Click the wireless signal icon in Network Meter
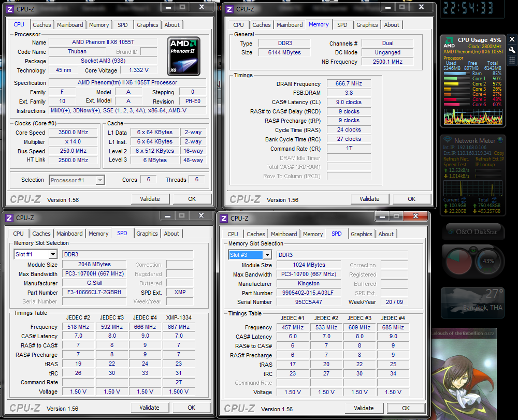Screen dimensions: 518x420 448,140
